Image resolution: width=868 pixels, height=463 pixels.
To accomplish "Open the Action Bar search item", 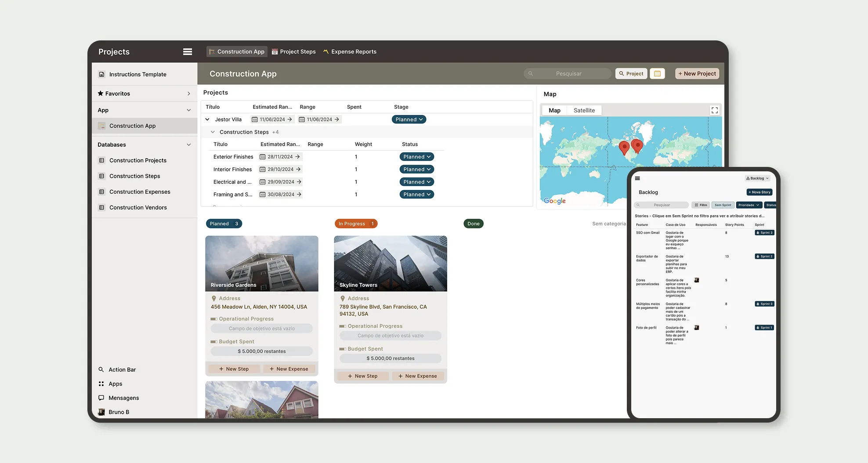I will 117,369.
